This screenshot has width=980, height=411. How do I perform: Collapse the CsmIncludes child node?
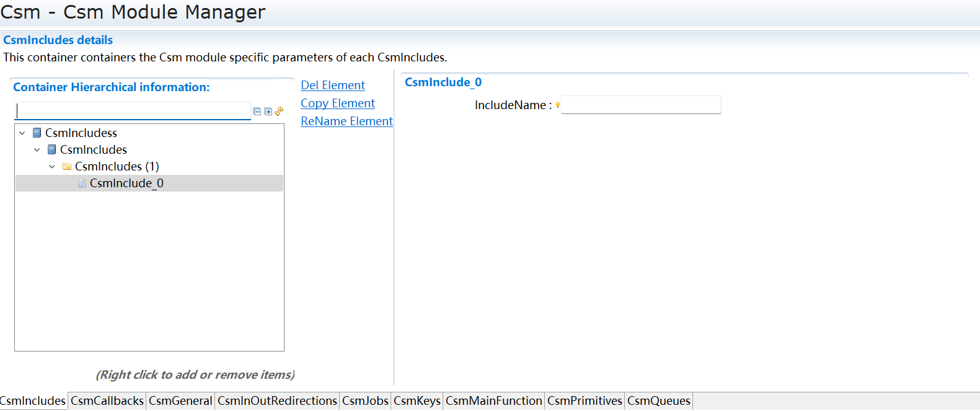[x=37, y=149]
